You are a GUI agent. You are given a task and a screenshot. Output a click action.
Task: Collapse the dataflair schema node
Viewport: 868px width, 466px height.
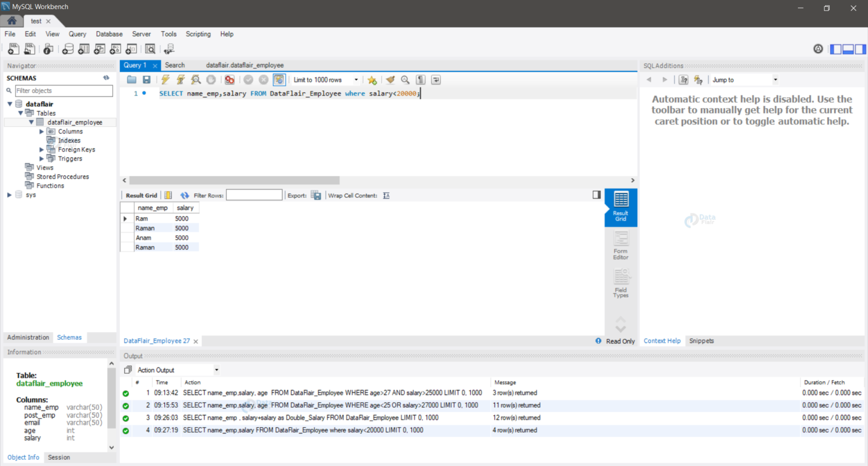tap(10, 104)
